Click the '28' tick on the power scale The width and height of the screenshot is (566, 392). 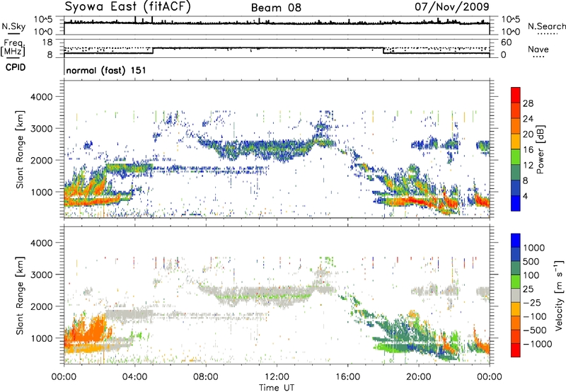pyautogui.click(x=528, y=103)
